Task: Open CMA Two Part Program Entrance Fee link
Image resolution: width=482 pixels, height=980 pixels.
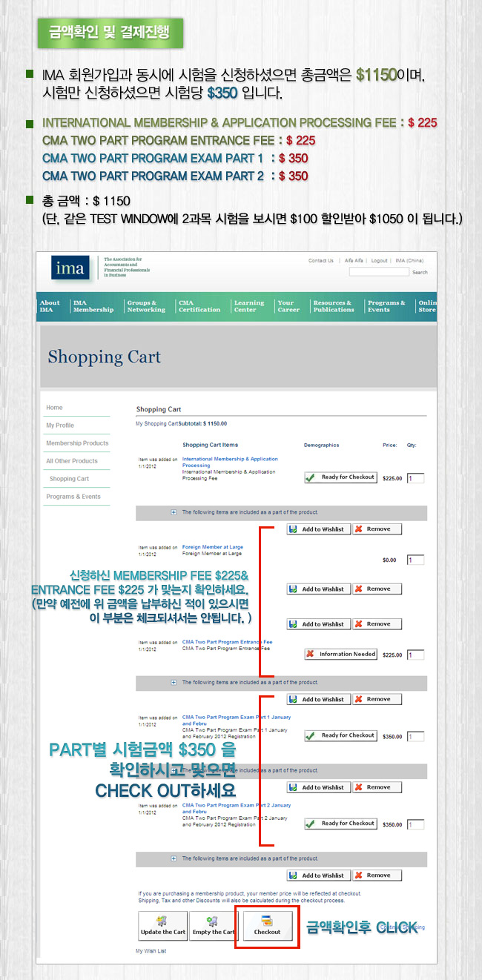Action: click(x=228, y=642)
